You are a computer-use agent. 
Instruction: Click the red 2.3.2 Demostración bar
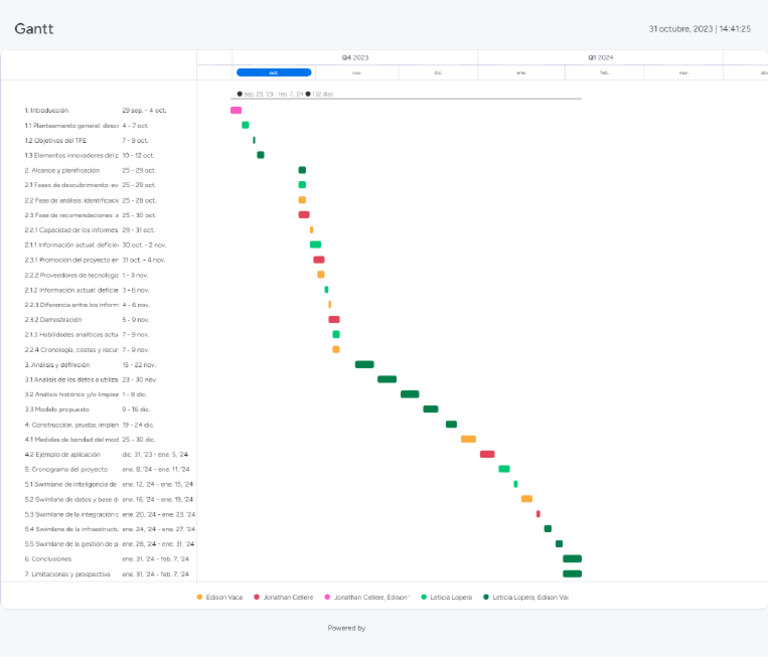click(x=334, y=319)
